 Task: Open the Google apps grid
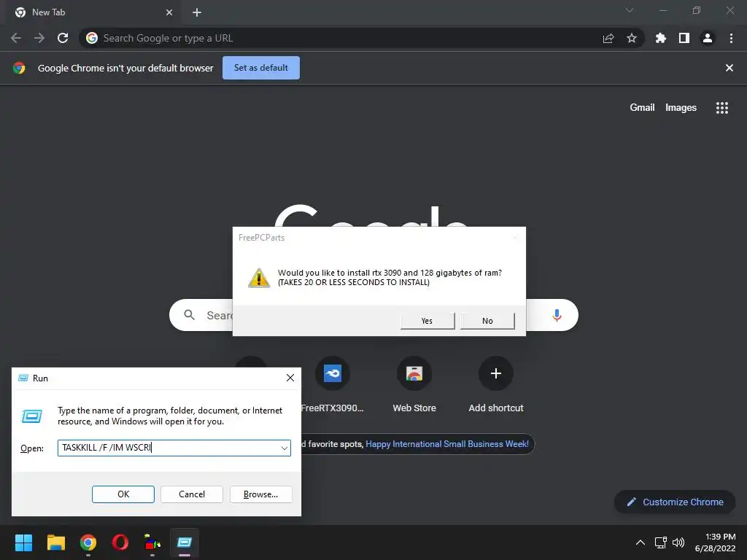[x=722, y=108]
